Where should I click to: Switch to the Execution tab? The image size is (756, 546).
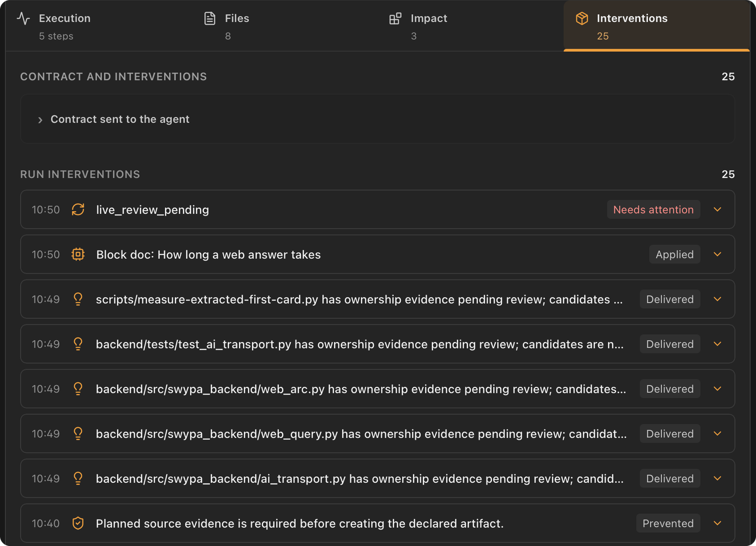99,26
